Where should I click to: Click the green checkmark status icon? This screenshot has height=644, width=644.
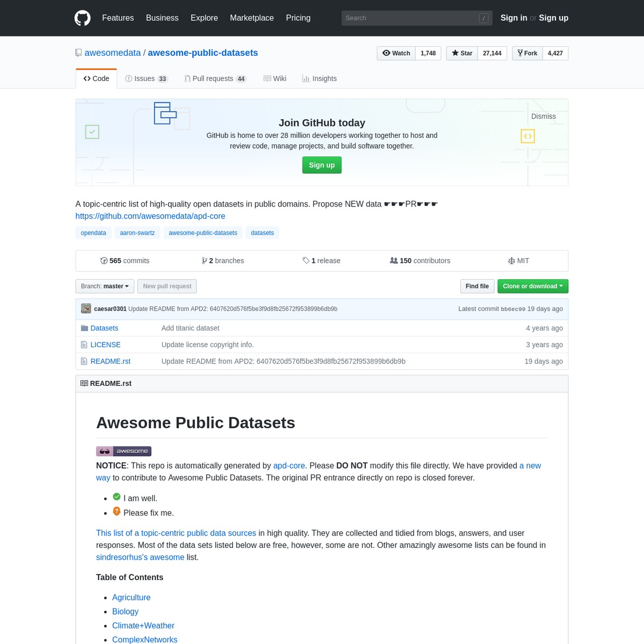[x=116, y=497]
